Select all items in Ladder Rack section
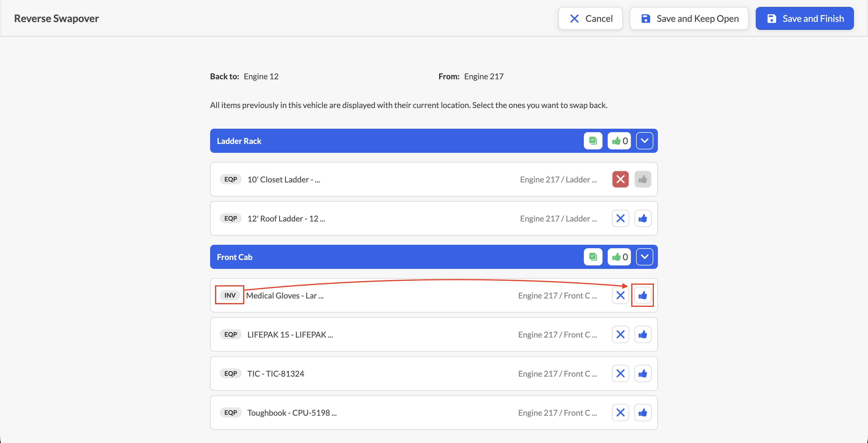 593,140
